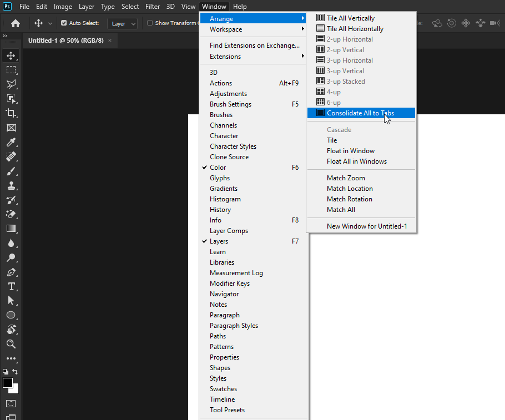Select the Eyedropper tool
505x420 pixels.
[11, 141]
